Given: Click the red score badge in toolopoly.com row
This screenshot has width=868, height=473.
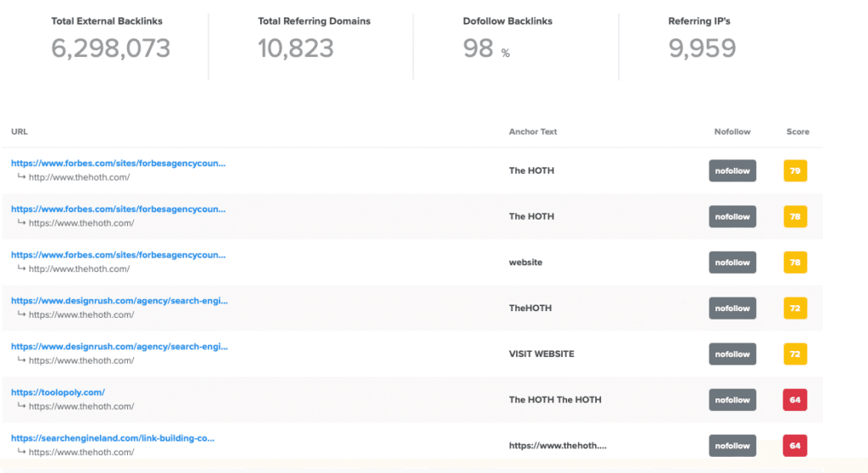Looking at the screenshot, I should [795, 399].
